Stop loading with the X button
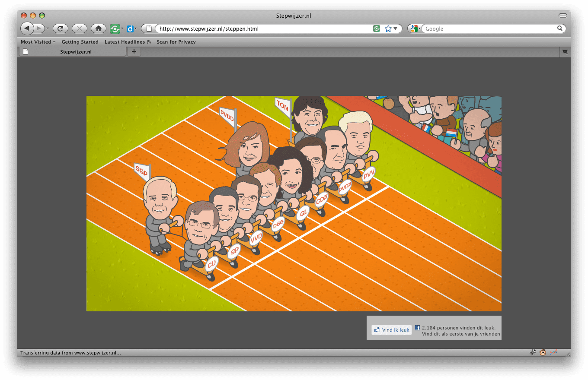Viewport: 588px width, 380px height. [80, 28]
